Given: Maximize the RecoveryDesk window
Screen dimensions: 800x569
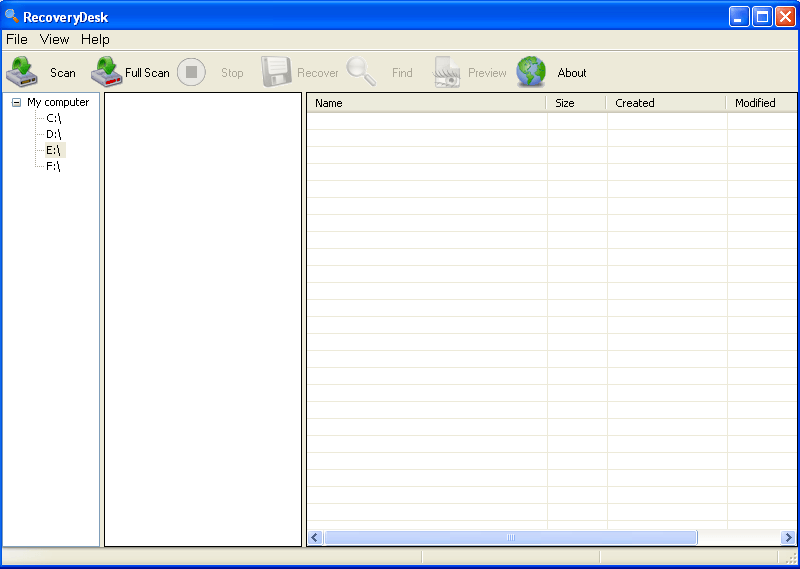Looking at the screenshot, I should tap(762, 16).
